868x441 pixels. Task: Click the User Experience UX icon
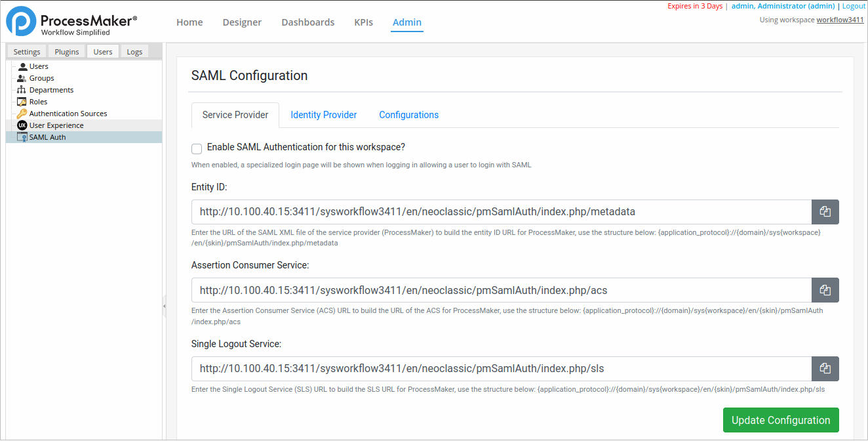click(22, 125)
